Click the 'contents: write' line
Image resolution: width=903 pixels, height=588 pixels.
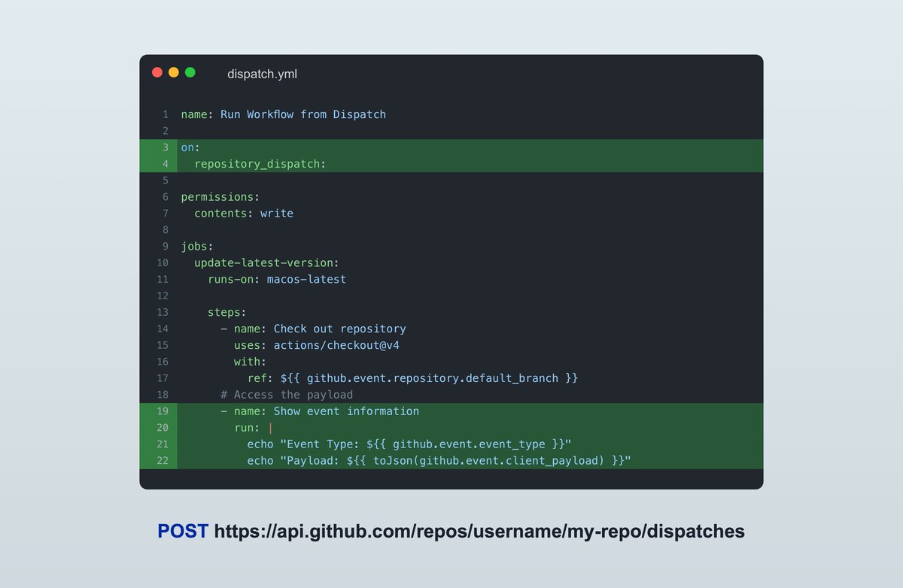(244, 214)
